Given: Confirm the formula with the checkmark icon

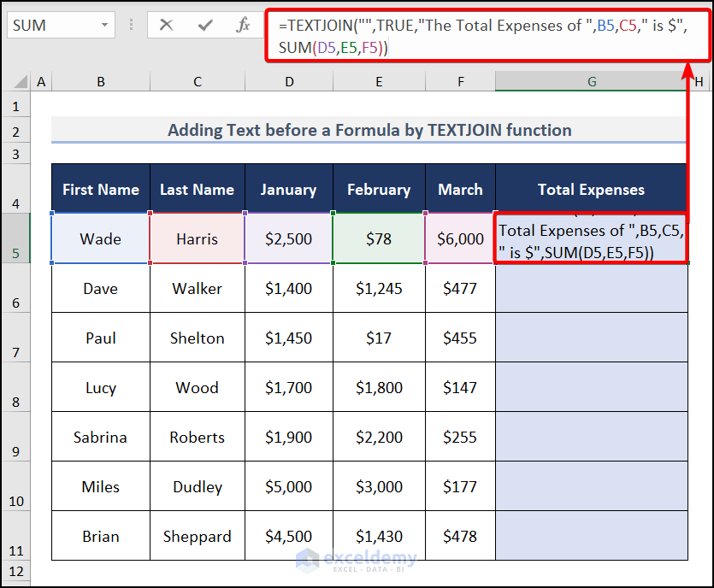Looking at the screenshot, I should pyautogui.click(x=205, y=25).
